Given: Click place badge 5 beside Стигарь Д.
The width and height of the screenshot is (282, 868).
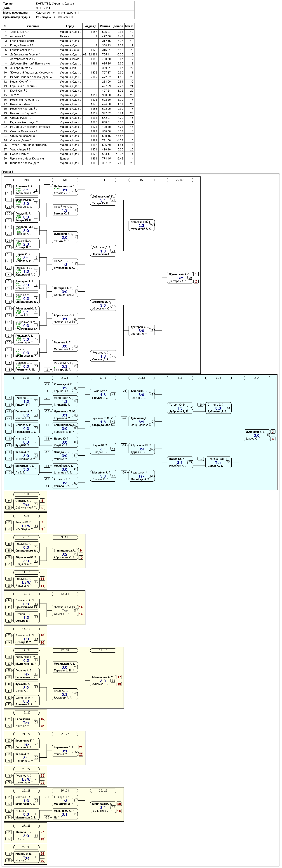Looking at the screenshot, I should pyautogui.click(x=42, y=501).
